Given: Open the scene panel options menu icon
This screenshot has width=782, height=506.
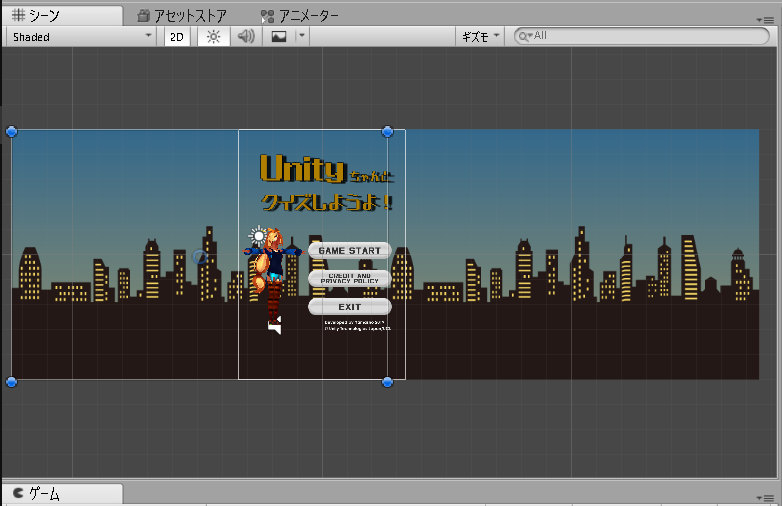Looking at the screenshot, I should 765,20.
